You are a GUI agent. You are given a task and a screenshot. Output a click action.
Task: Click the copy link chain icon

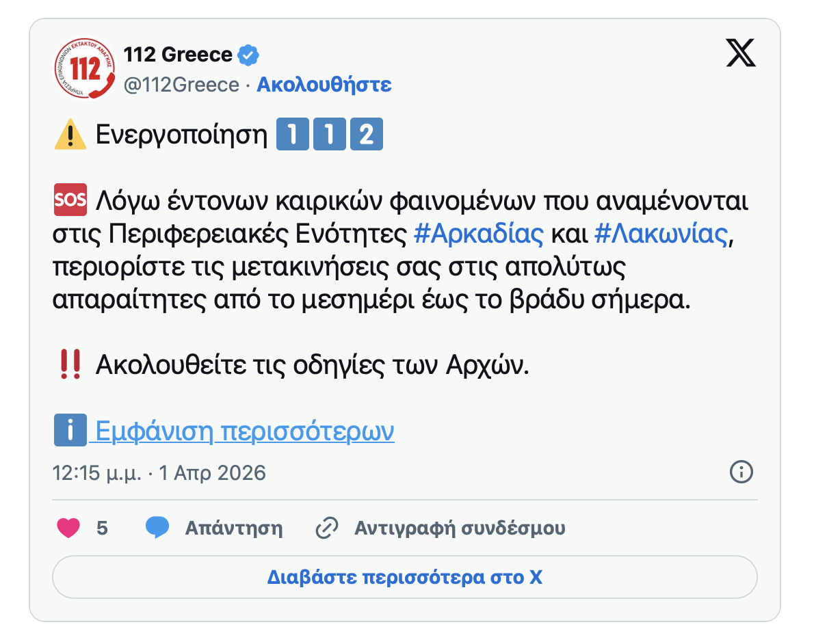coord(327,528)
